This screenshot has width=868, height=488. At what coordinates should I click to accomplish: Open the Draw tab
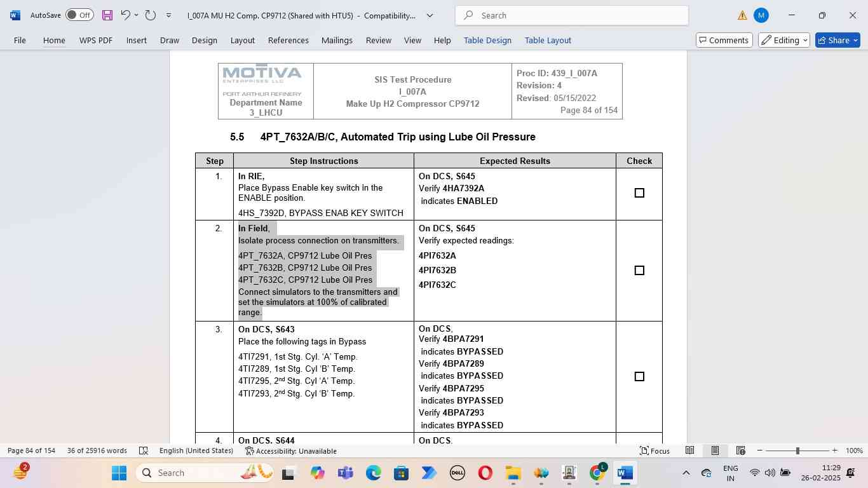pyautogui.click(x=170, y=40)
